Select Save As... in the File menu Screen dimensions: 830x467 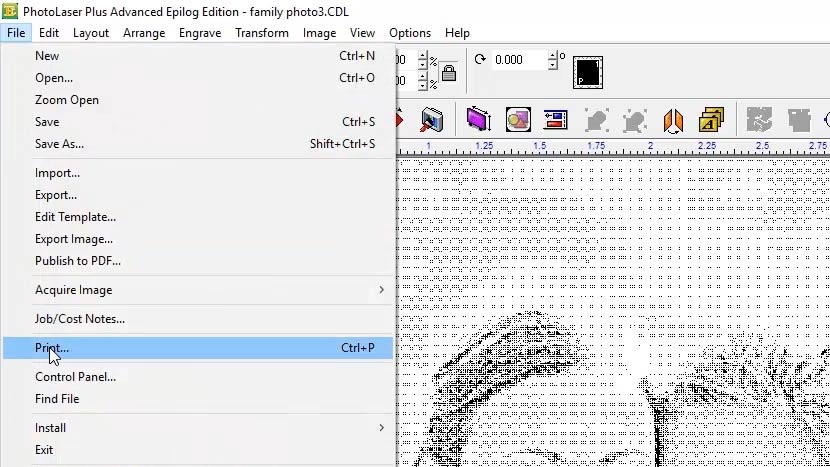(59, 144)
